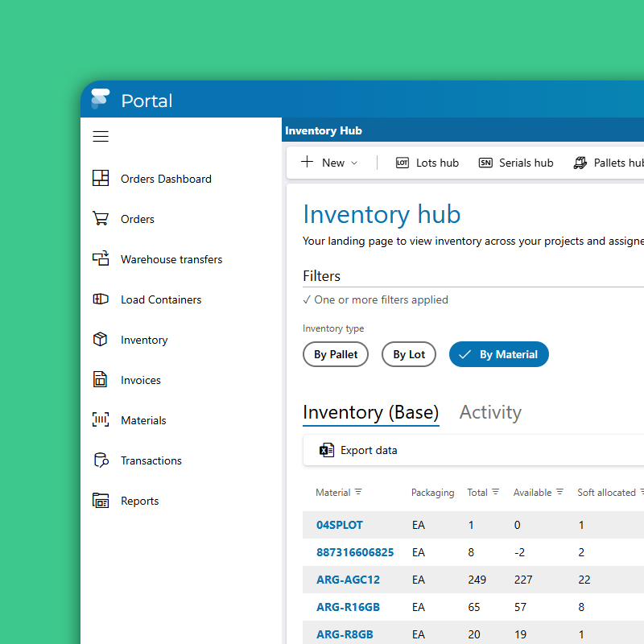Switch to the Activity tab
644x644 pixels.
[x=490, y=412]
